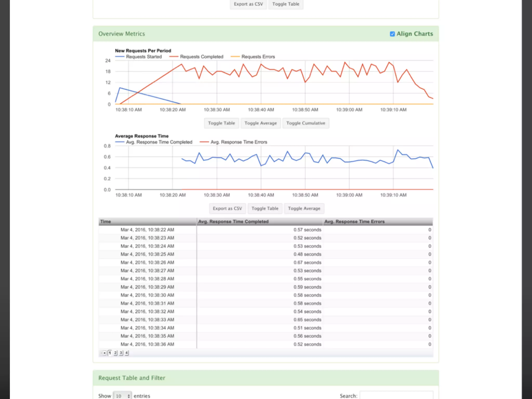Go to page 4 of response table
Image resolution: width=532 pixels, height=399 pixels.
tap(127, 353)
